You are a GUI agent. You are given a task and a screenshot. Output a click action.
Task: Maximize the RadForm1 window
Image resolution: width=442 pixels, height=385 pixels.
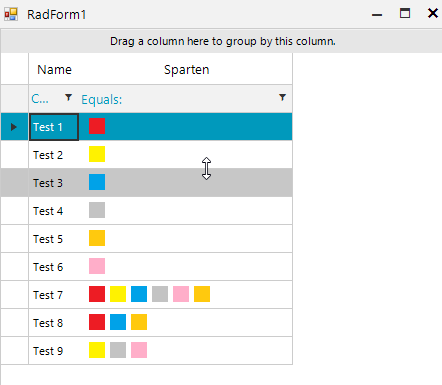405,14
